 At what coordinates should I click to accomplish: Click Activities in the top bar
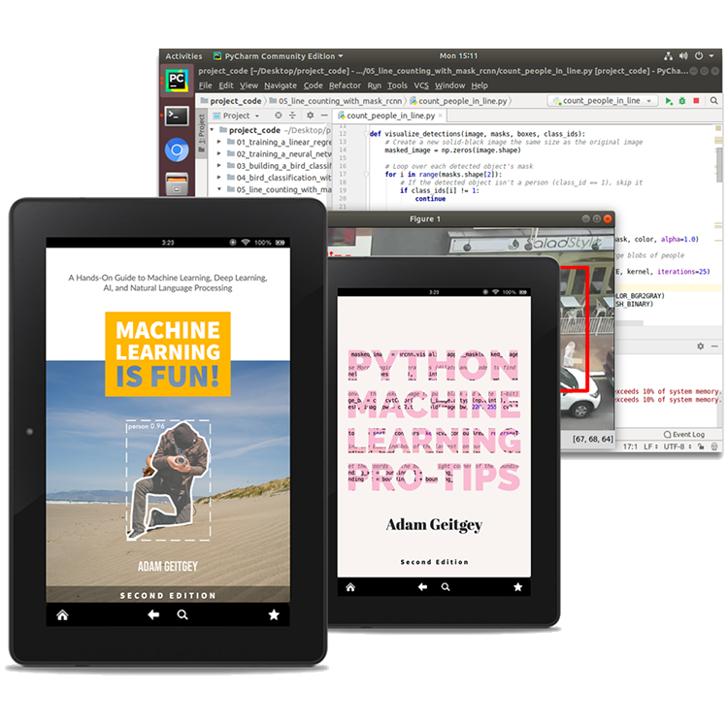183,56
